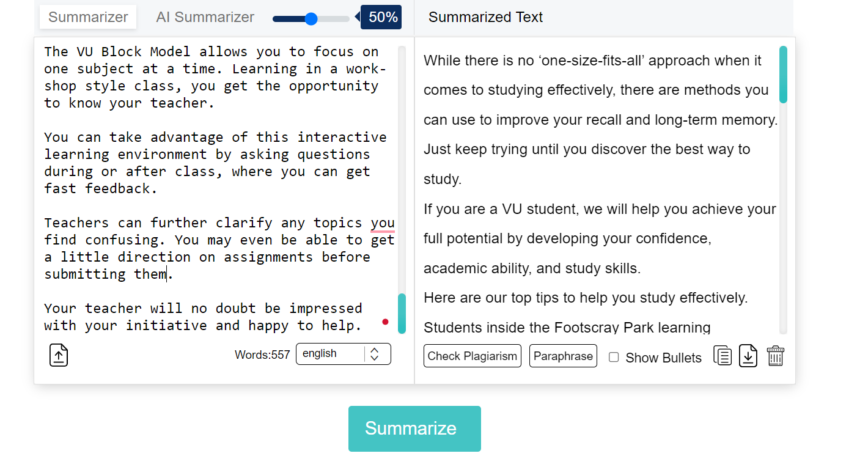Copy summarized text with copy icon
Screen dimensions: 868x456
click(723, 356)
